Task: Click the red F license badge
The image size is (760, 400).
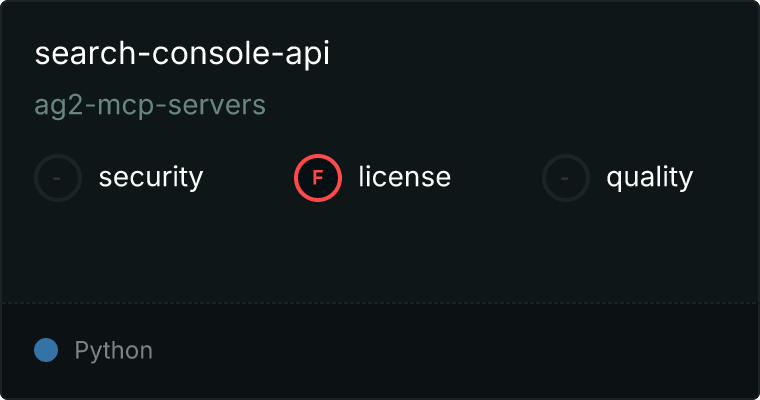Action: tap(318, 178)
